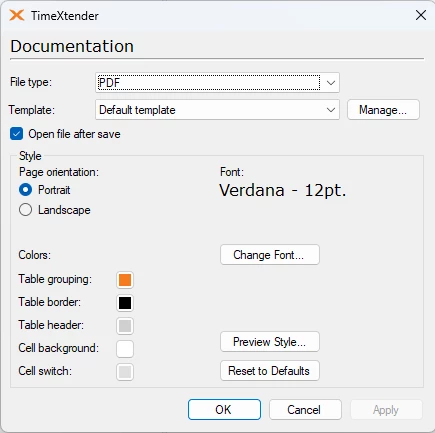Select Portrait page orientation
The image size is (435, 433).
(26, 190)
